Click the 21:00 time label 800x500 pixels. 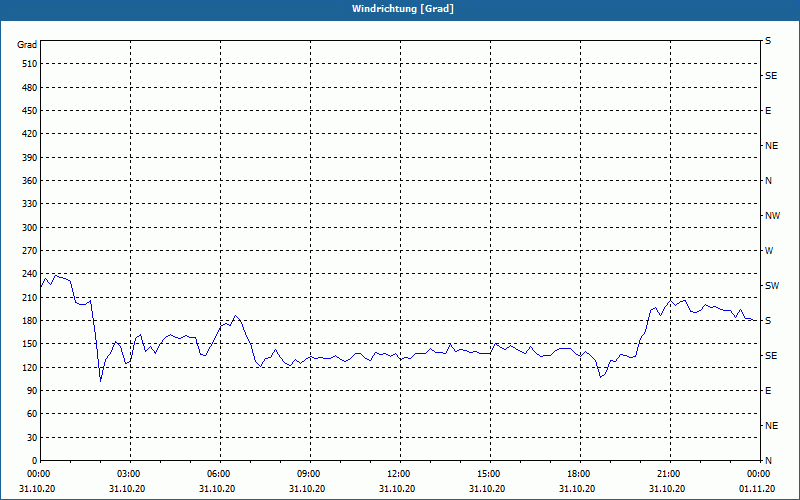pos(670,474)
